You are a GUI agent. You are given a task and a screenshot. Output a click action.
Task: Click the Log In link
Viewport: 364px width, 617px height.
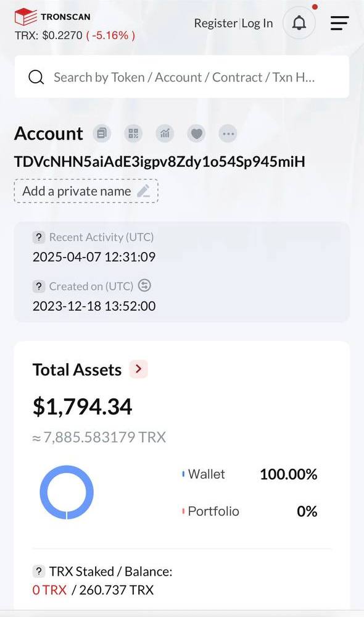[257, 23]
